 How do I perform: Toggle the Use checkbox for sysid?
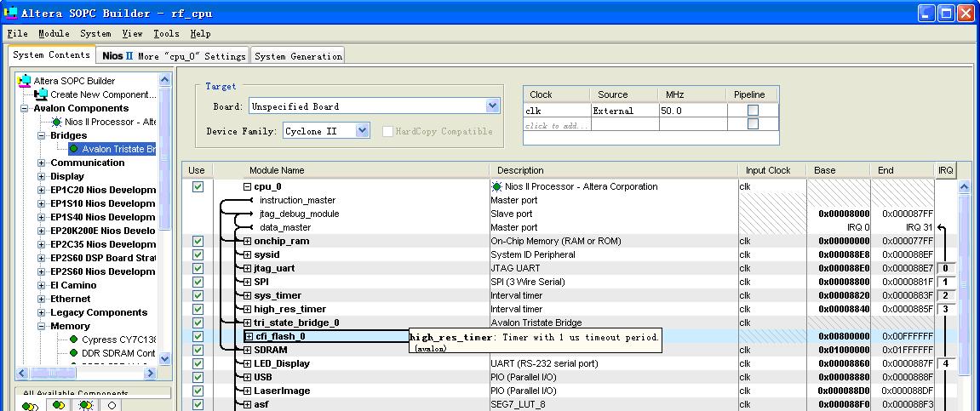[x=198, y=254]
